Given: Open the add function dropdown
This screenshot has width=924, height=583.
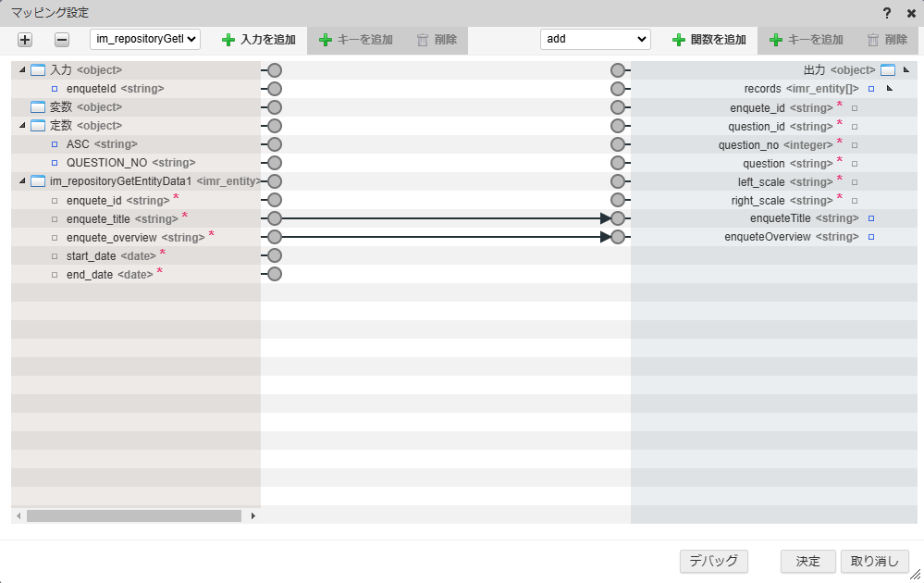Looking at the screenshot, I should click(595, 40).
